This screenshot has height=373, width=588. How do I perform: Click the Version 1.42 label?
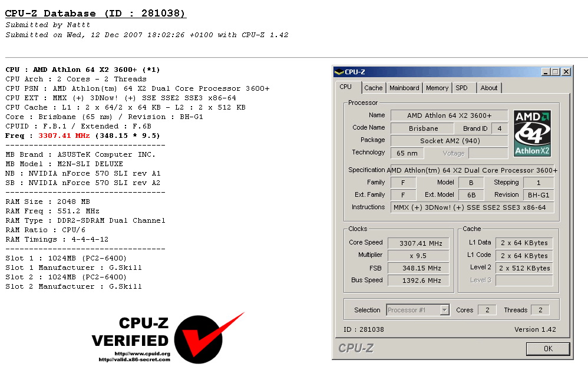coord(535,329)
